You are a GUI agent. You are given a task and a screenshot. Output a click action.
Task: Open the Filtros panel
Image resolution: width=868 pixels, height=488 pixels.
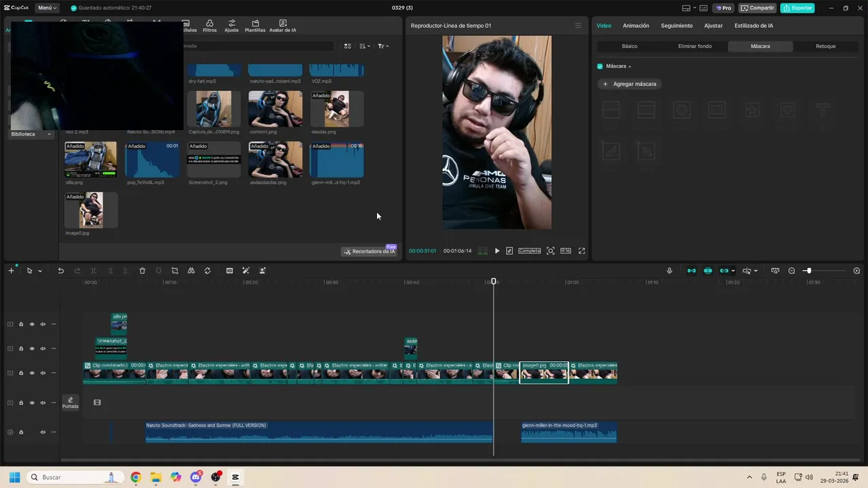point(210,26)
